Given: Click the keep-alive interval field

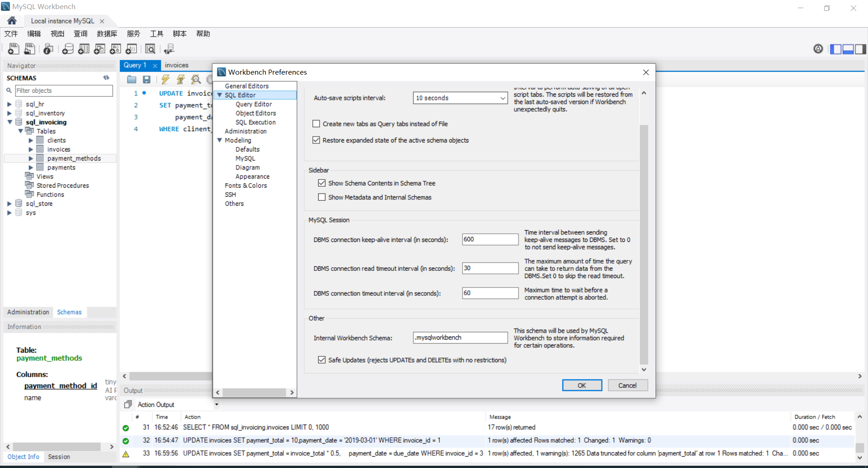Looking at the screenshot, I should pos(490,239).
